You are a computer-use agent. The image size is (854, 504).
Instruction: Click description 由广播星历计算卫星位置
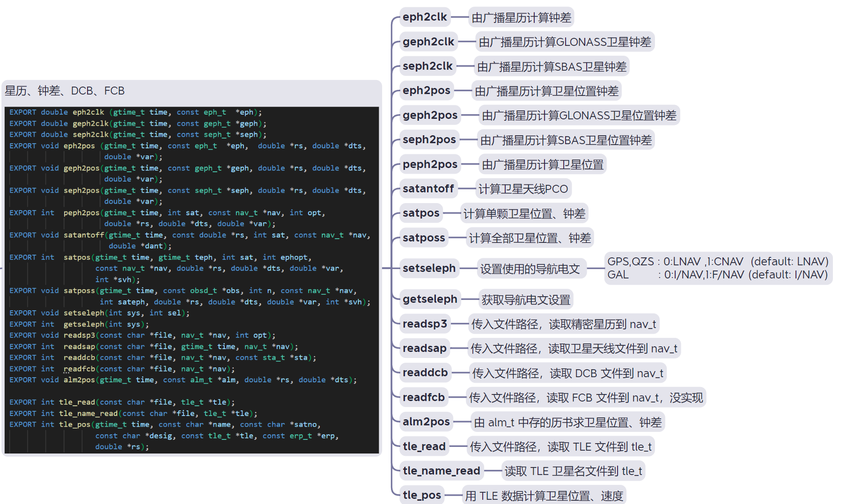[543, 165]
